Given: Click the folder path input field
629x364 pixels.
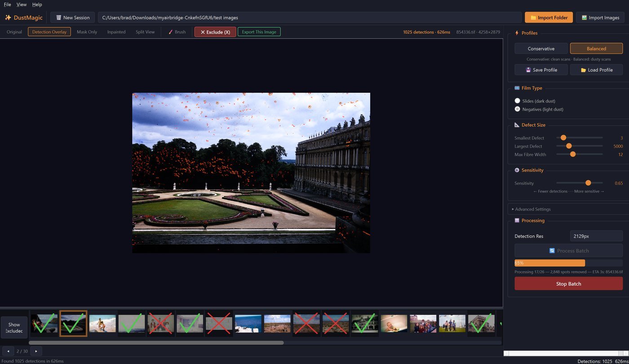Looking at the screenshot, I should 310,18.
